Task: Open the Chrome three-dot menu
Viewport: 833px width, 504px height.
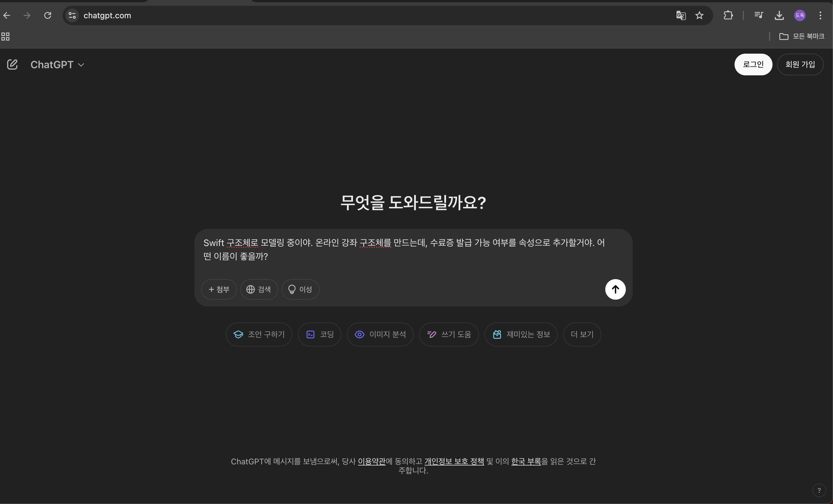Action: [x=820, y=15]
